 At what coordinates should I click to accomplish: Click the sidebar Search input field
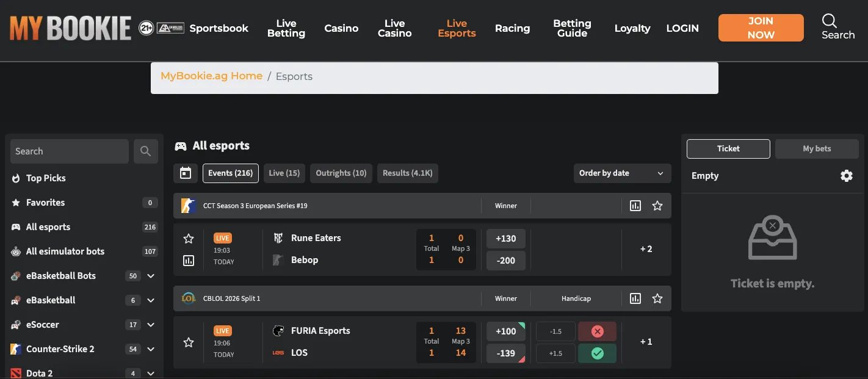click(70, 151)
